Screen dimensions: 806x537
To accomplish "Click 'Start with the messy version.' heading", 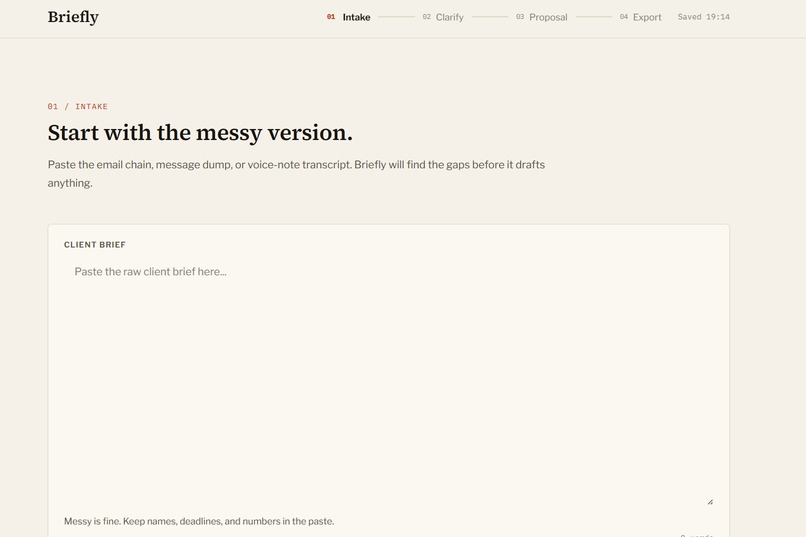I will pyautogui.click(x=200, y=133).
